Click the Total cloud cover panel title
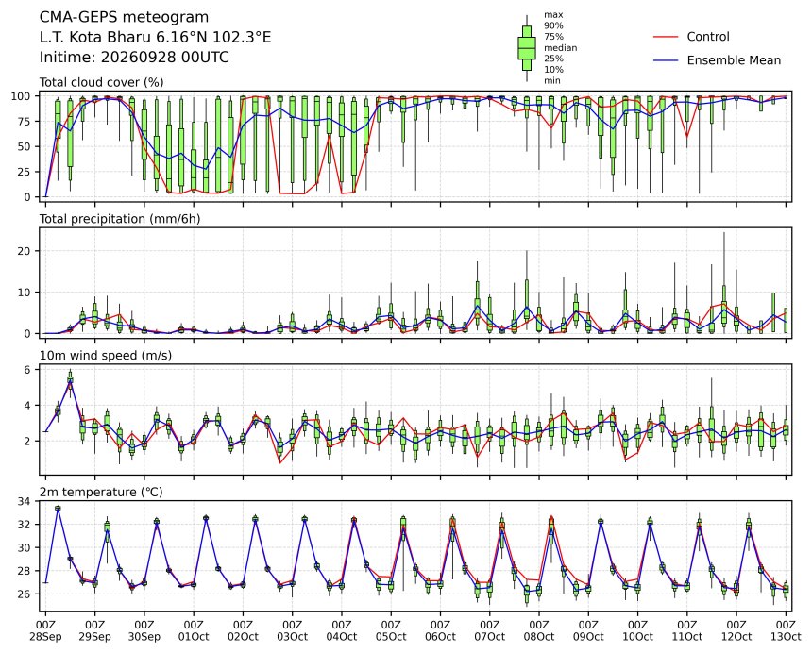The height and width of the screenshot is (653, 812). click(102, 82)
